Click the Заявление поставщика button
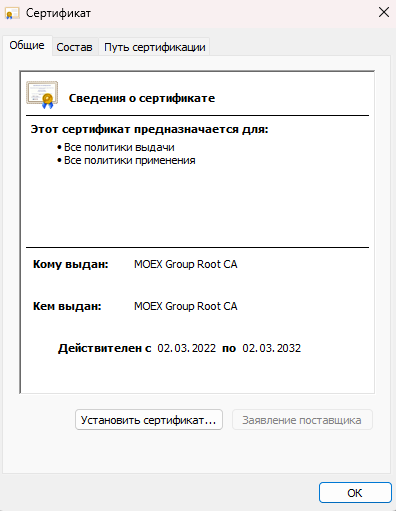This screenshot has height=511, width=396. (302, 420)
